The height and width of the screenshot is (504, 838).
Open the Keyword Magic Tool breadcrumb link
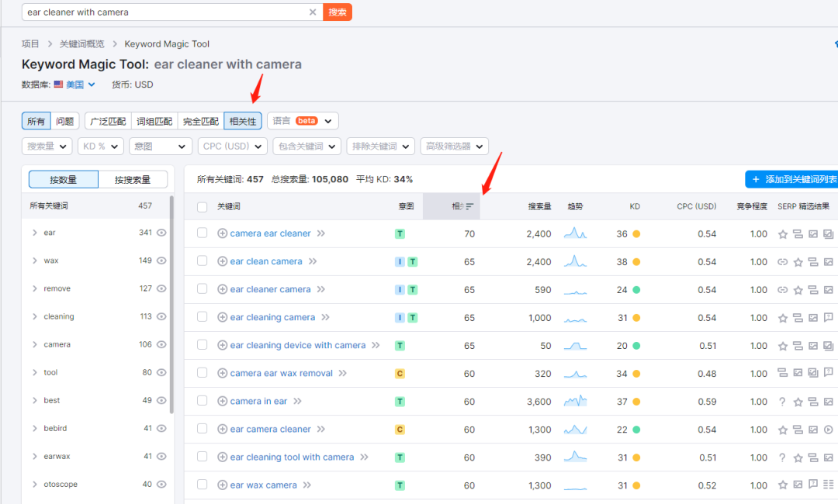[167, 44]
